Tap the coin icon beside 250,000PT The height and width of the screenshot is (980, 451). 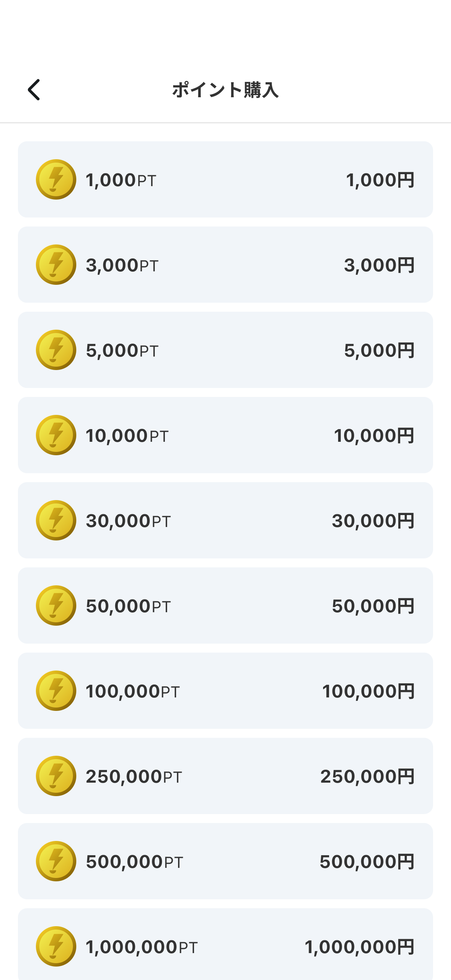[56, 776]
